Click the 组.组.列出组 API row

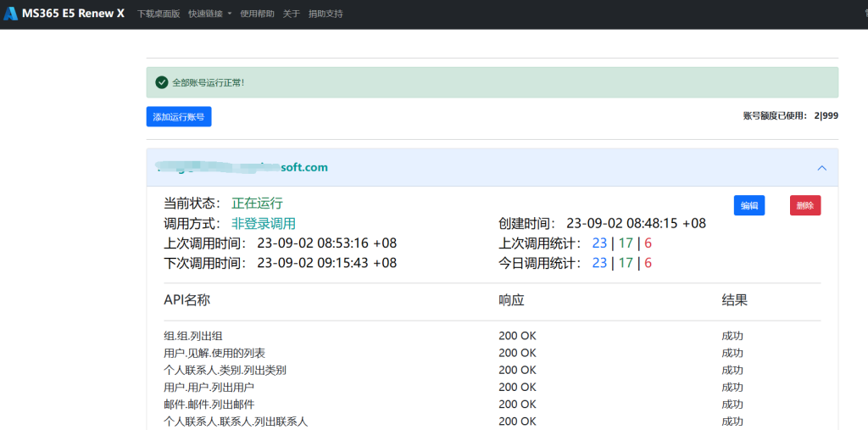coord(492,336)
